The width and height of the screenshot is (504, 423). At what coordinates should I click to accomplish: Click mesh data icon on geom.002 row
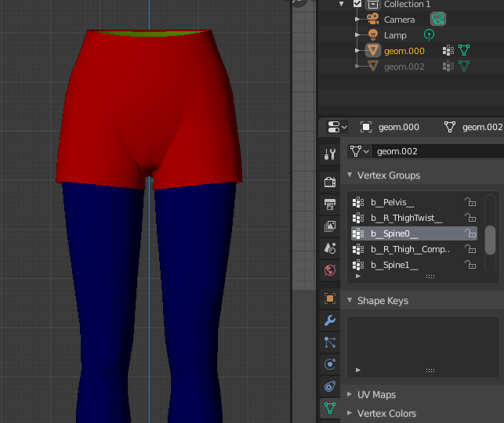coord(464,66)
